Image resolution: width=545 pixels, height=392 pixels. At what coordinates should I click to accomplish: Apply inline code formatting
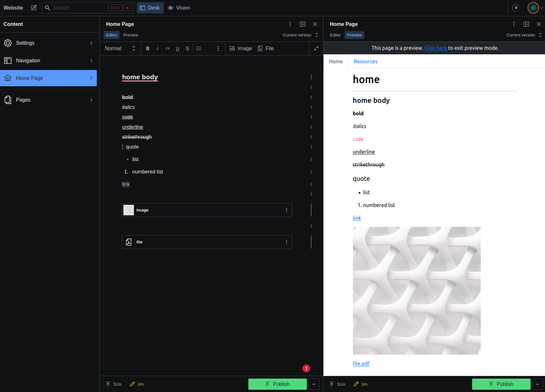click(x=167, y=48)
